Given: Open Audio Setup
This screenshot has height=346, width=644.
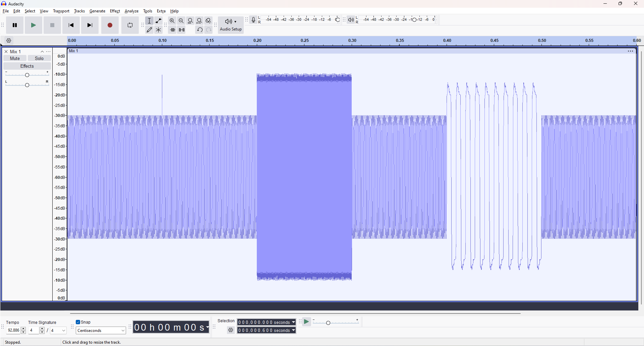Looking at the screenshot, I should coord(230,25).
